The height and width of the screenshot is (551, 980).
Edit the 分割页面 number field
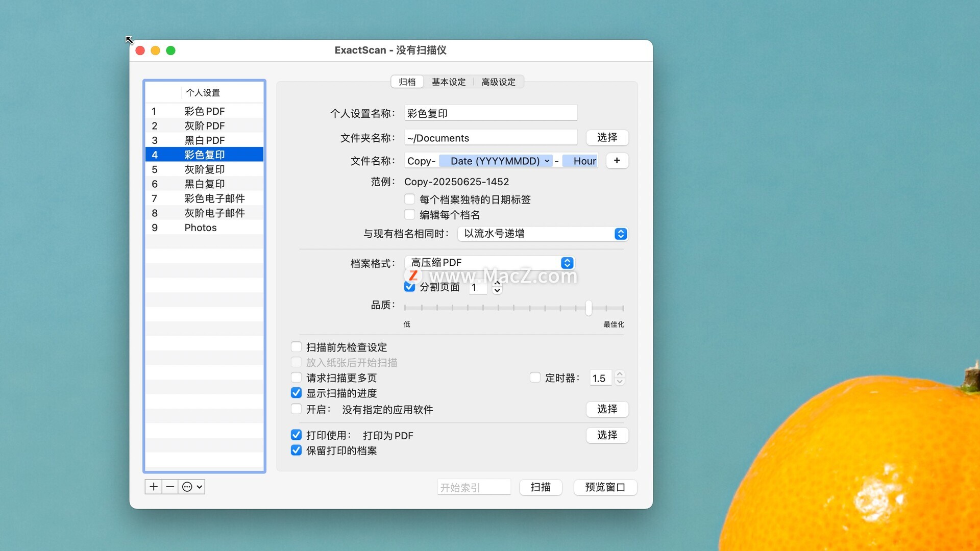(478, 287)
